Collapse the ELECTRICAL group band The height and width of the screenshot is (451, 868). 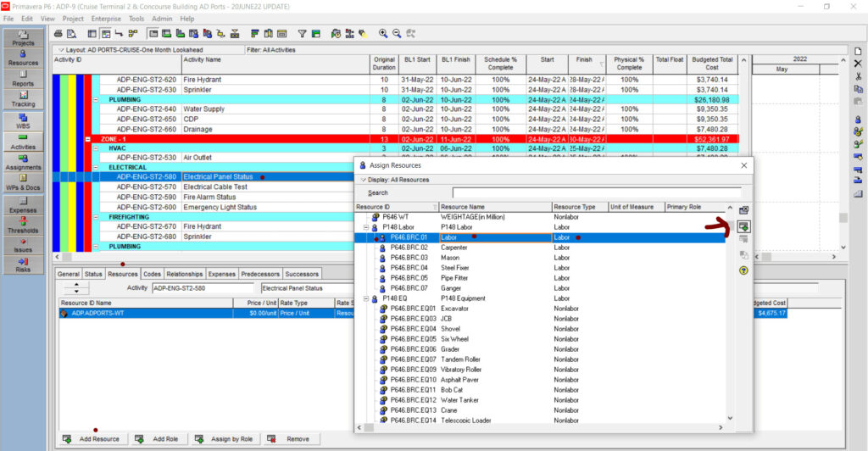(x=96, y=167)
